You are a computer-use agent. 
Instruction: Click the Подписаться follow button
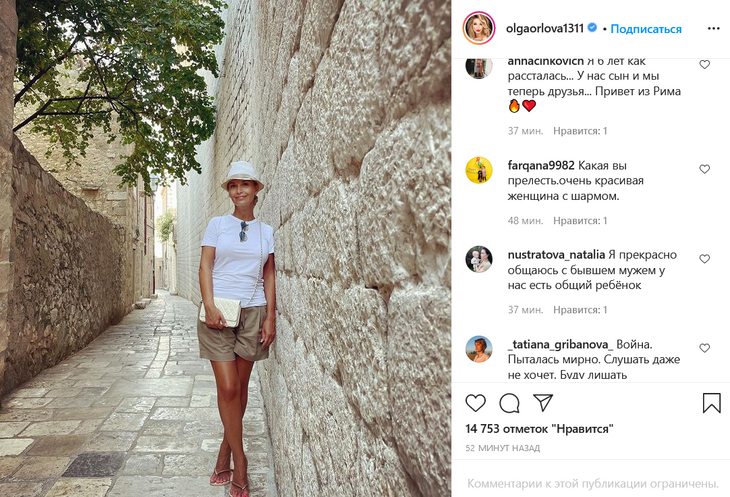pyautogui.click(x=646, y=29)
